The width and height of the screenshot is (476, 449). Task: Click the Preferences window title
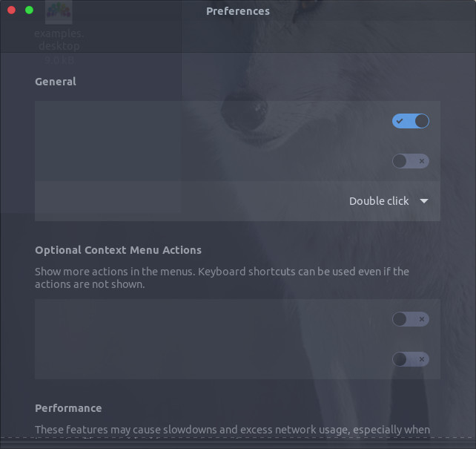(x=238, y=11)
